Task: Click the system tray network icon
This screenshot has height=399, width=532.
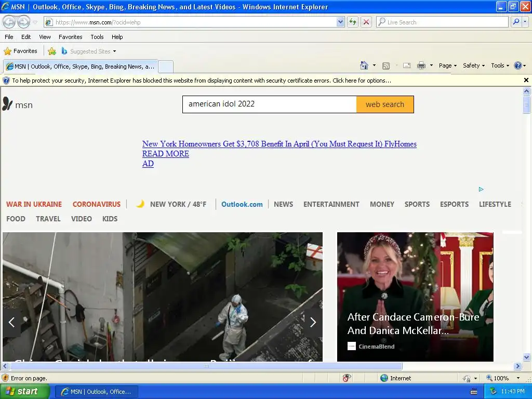Action: coord(493,392)
